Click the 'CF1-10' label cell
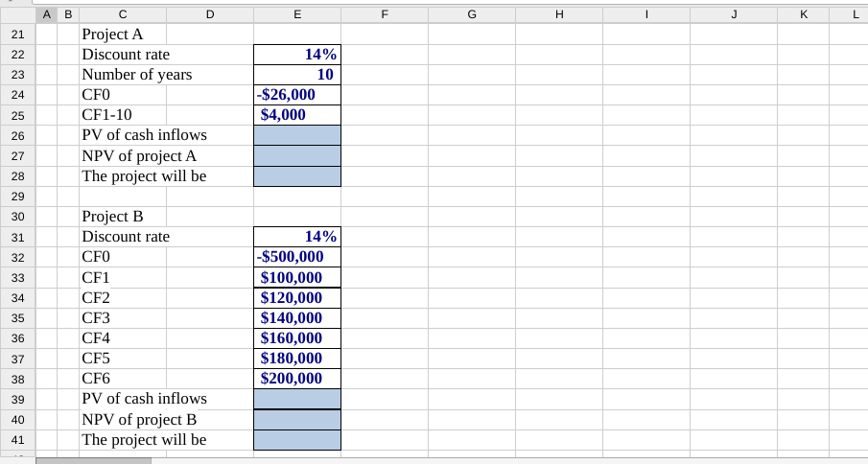 click(123, 115)
